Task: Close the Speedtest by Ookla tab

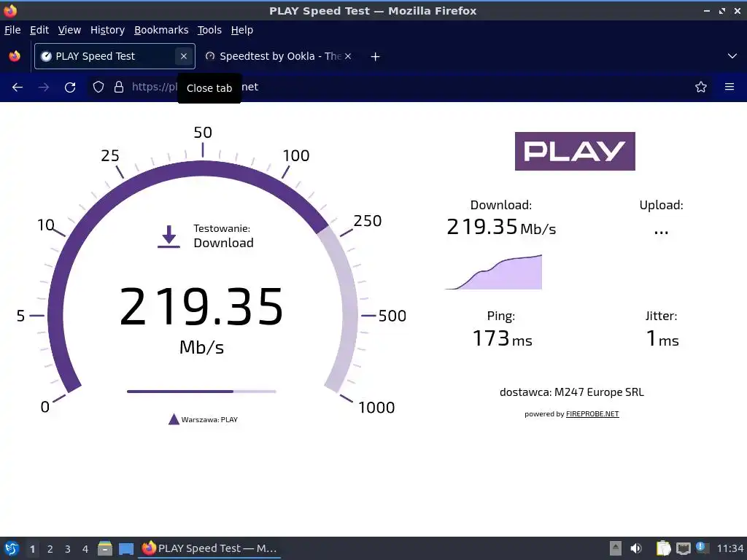Action: [348, 56]
